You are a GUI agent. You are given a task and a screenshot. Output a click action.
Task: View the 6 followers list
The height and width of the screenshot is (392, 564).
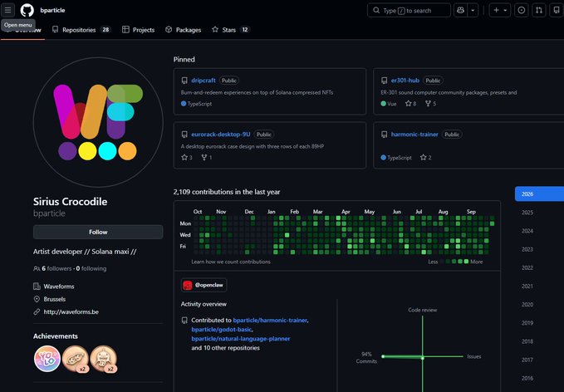coord(56,268)
